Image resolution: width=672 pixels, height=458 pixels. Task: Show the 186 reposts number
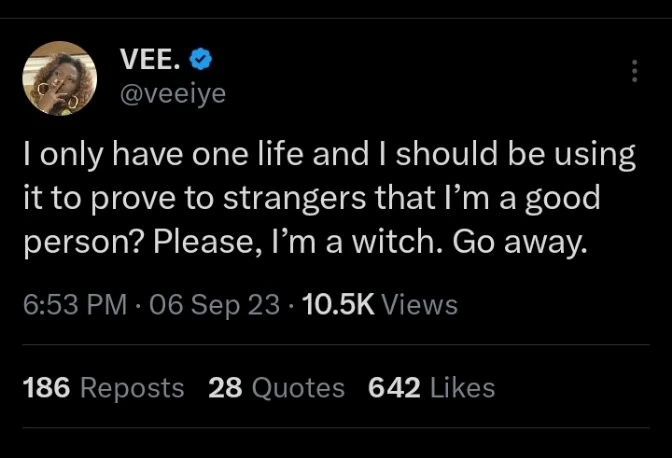pyautogui.click(x=46, y=387)
